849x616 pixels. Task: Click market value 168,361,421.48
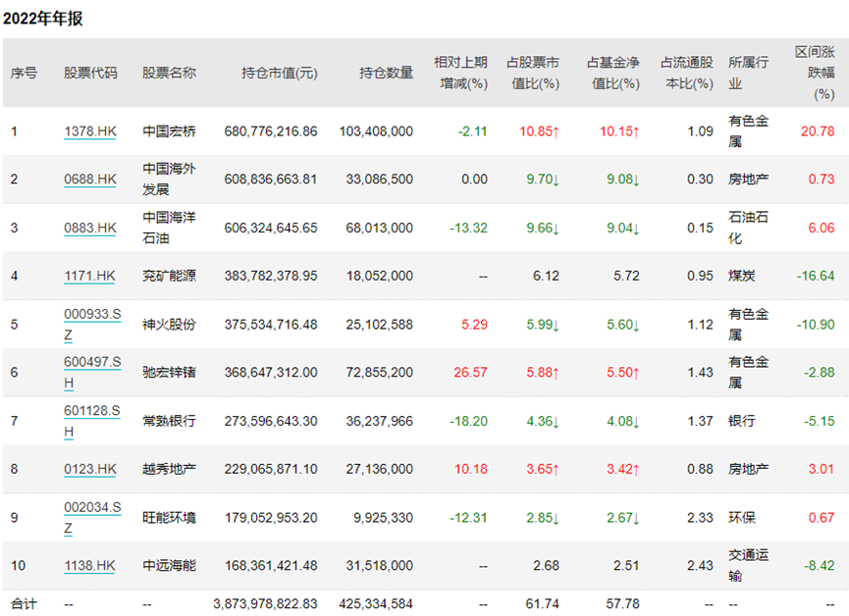coord(271,566)
